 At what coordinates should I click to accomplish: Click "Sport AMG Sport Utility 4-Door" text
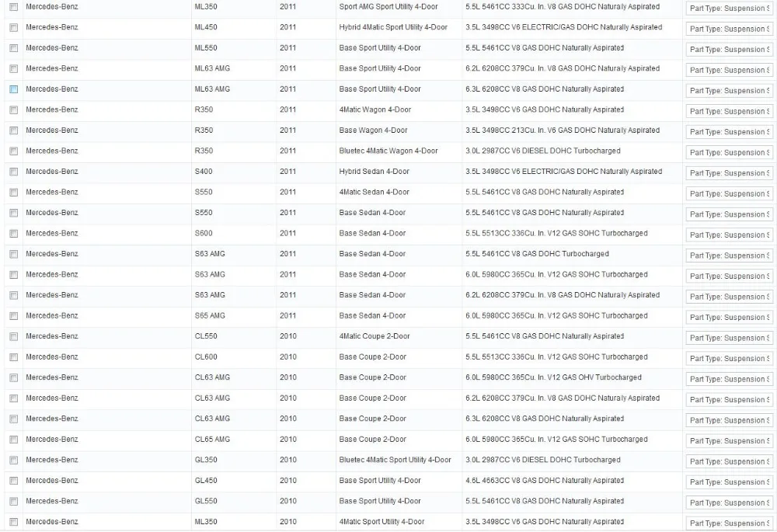388,7
